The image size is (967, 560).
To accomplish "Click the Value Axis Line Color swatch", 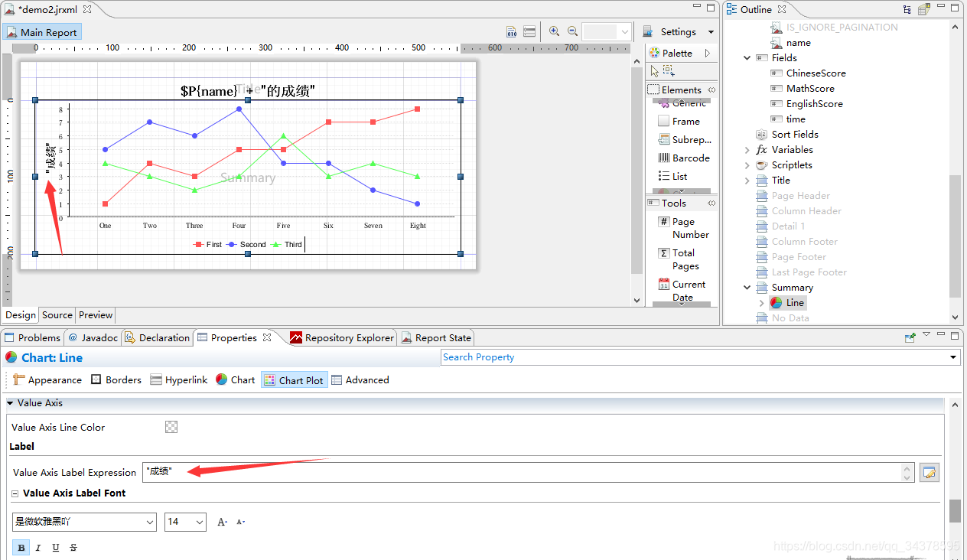I will [x=171, y=427].
